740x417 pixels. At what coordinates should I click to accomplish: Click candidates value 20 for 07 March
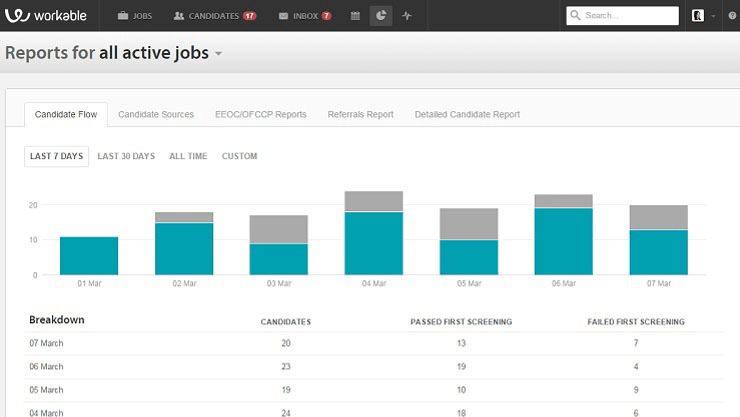(286, 343)
